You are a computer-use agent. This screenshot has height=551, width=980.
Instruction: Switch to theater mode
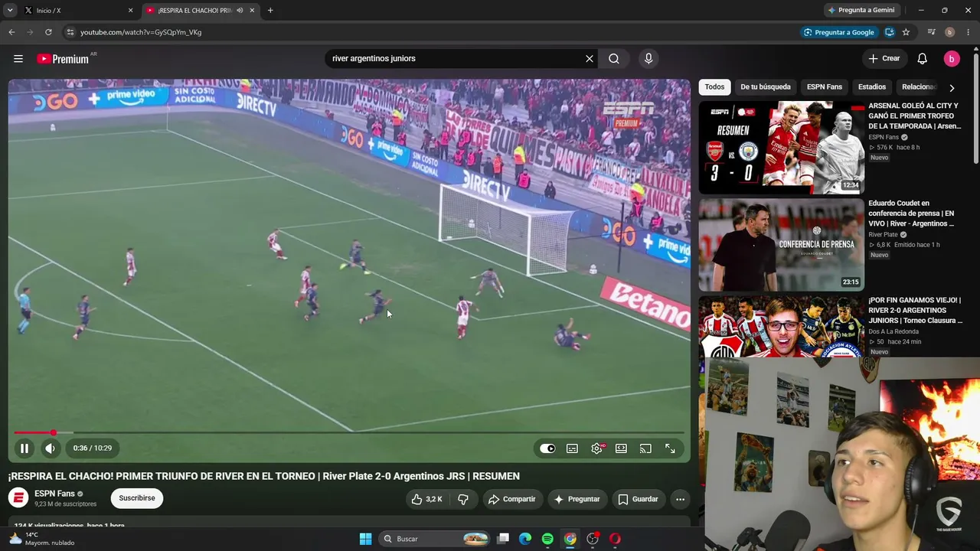621,448
